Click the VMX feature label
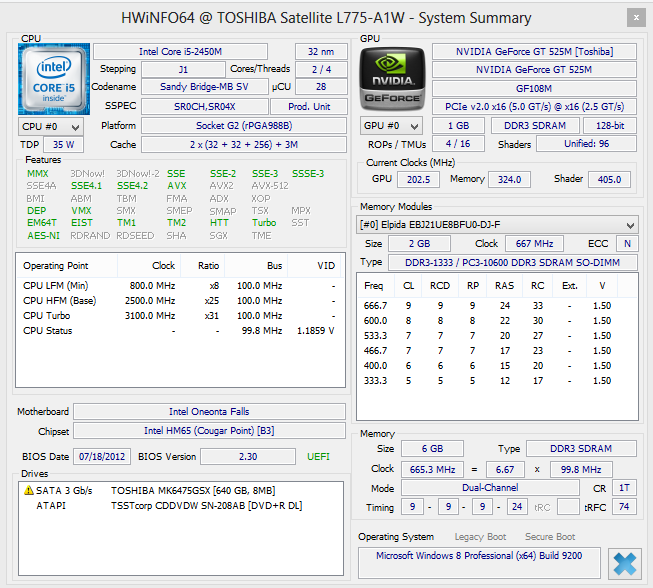The width and height of the screenshot is (653, 588). pyautogui.click(x=81, y=211)
